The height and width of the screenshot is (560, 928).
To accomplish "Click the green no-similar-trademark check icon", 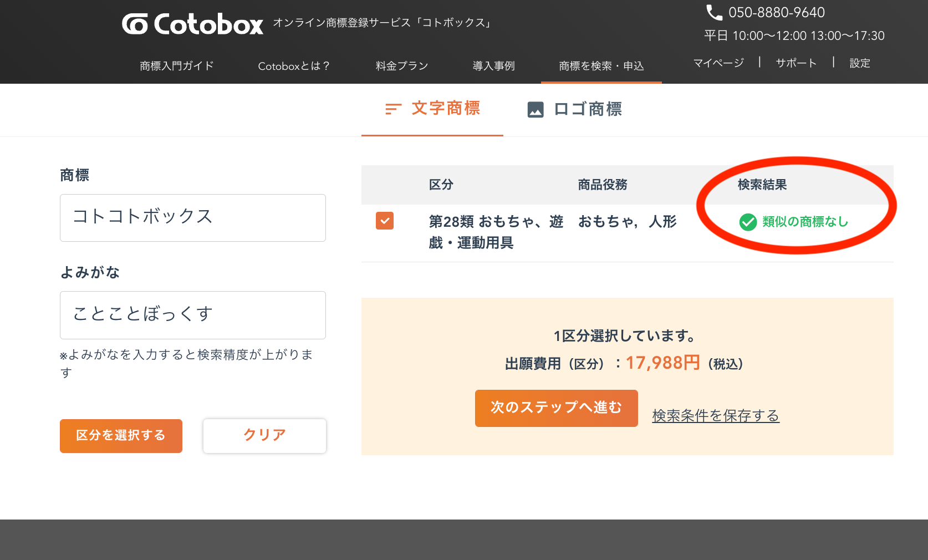I will (748, 222).
